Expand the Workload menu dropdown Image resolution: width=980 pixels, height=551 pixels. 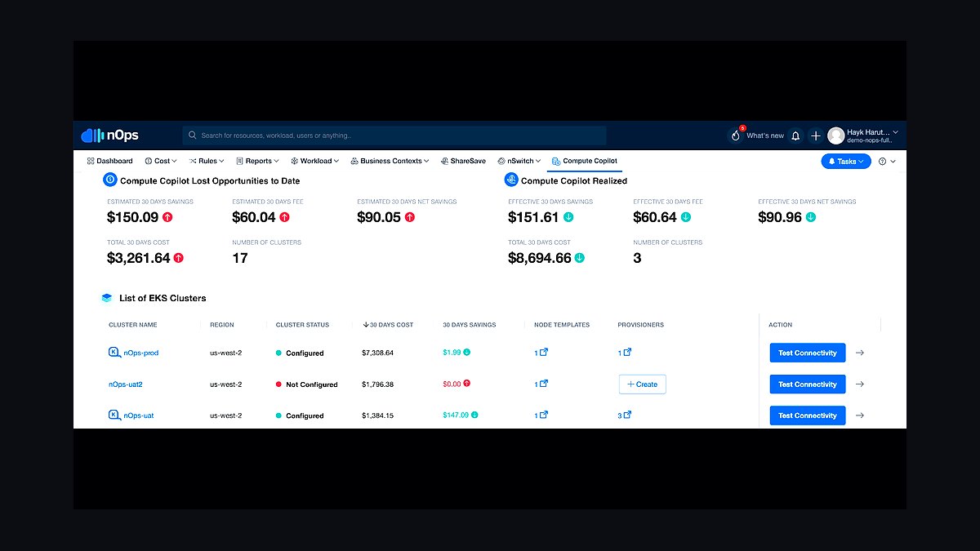[x=314, y=161]
